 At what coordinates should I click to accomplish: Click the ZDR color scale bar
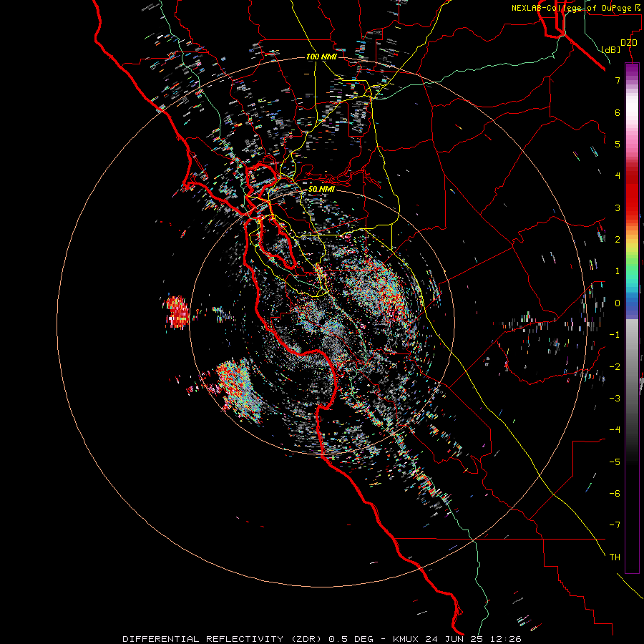[632, 318]
